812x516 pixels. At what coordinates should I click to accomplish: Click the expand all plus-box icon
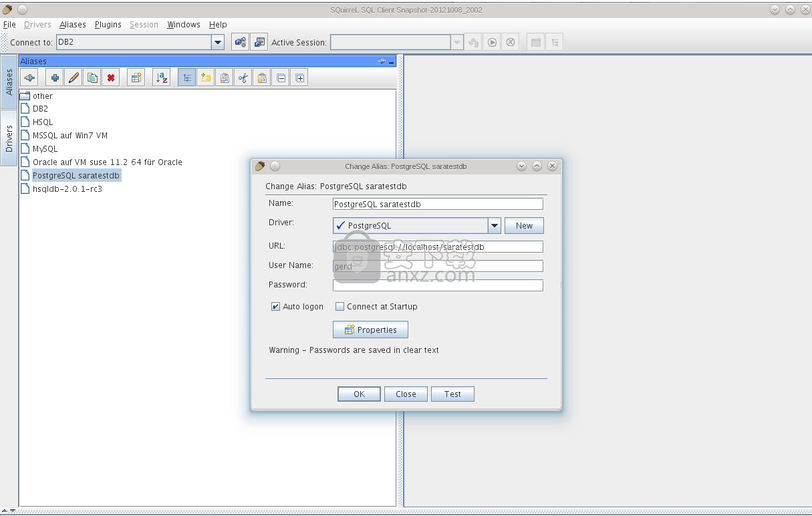300,78
